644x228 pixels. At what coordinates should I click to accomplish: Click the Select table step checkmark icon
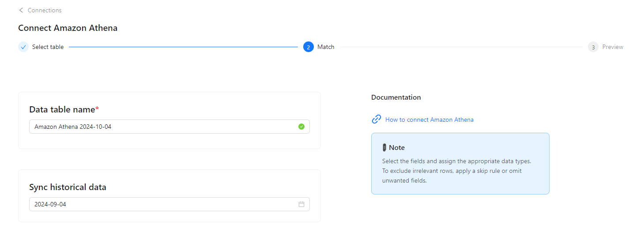click(23, 47)
